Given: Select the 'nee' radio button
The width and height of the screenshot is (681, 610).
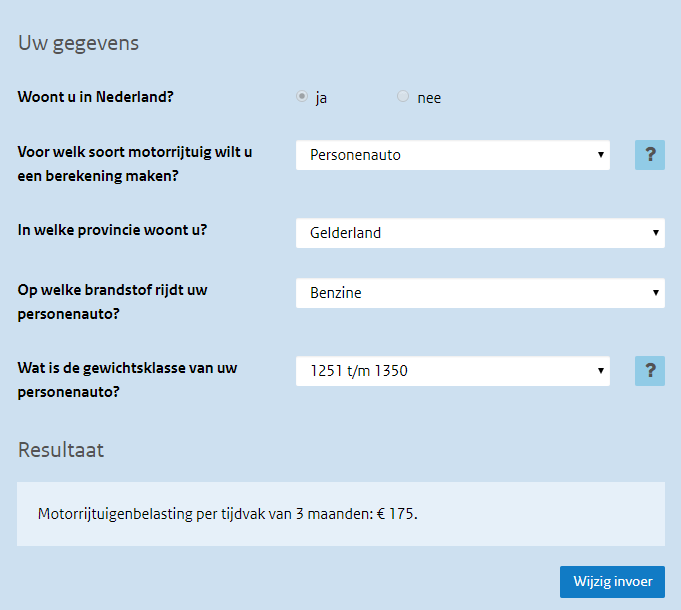Looking at the screenshot, I should click(403, 97).
